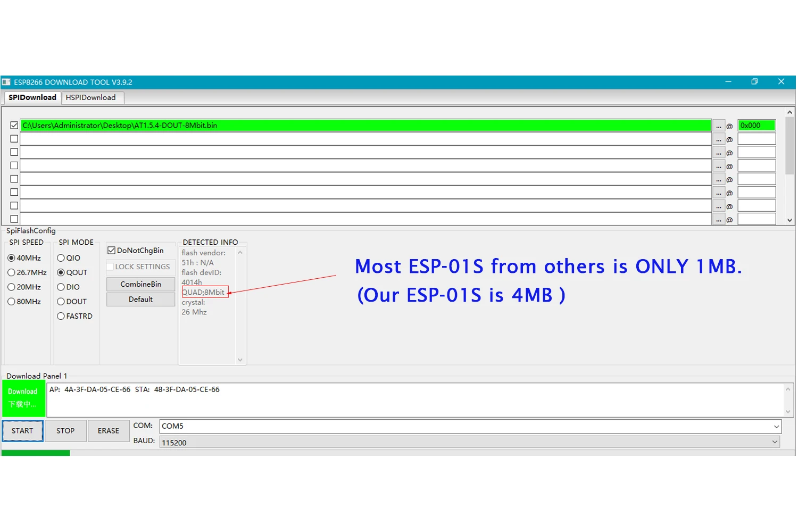Browse file for the sixth bin row

pyautogui.click(x=719, y=193)
